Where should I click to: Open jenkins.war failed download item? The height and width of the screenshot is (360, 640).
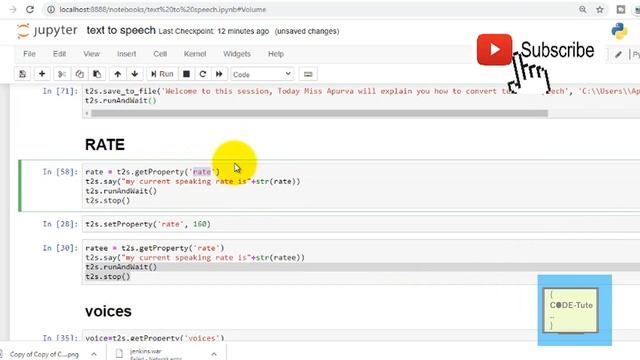157,354
